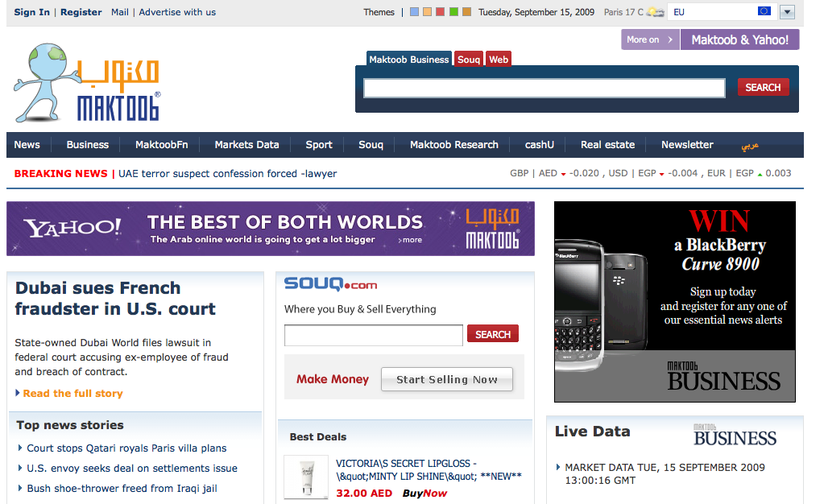Viewport: 824px width, 504px height.
Task: Open the Markets Data menu item
Action: (x=246, y=145)
